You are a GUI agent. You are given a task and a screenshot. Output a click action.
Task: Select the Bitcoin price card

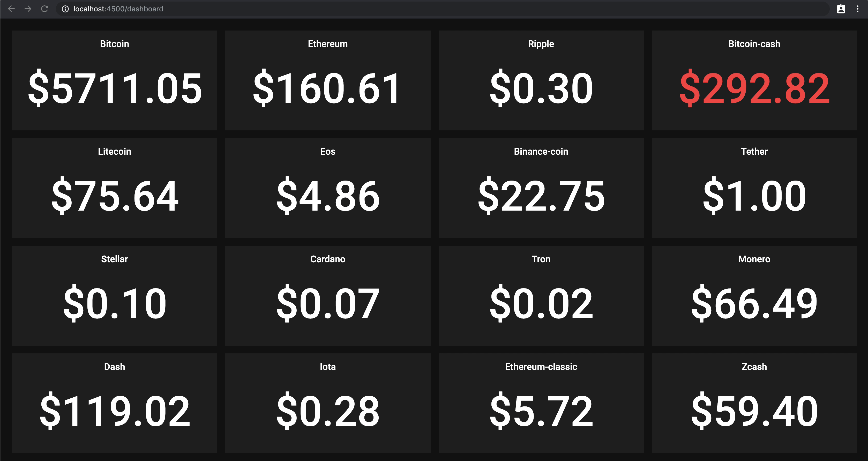[115, 80]
